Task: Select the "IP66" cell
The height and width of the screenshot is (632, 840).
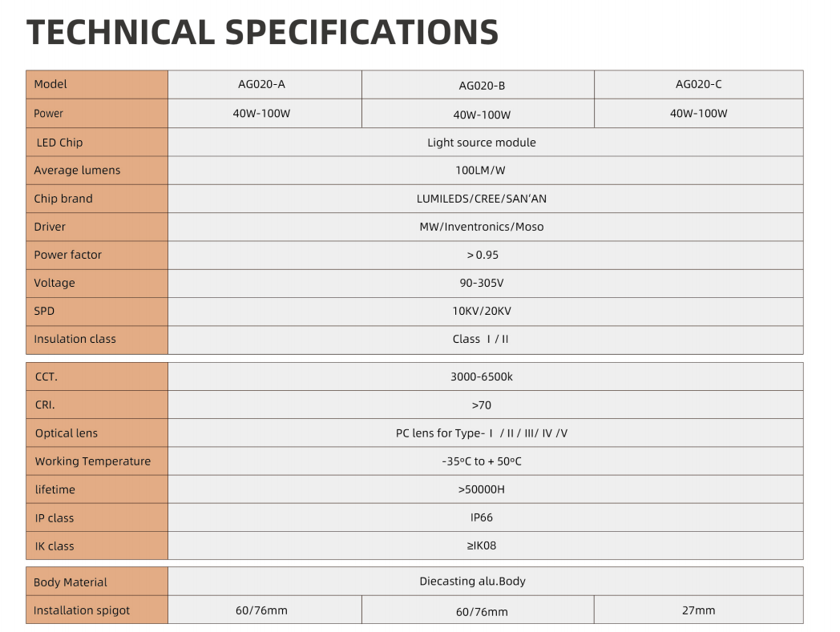Action: click(482, 517)
